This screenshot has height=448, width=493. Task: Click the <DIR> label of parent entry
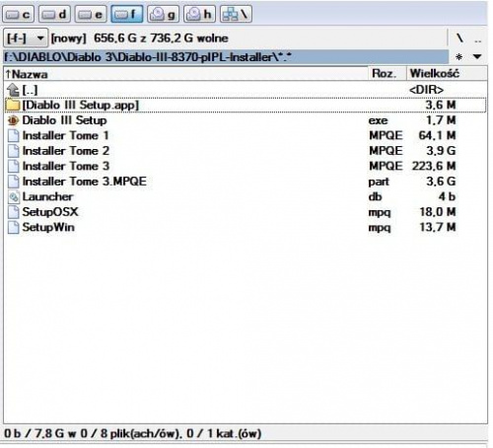427,90
